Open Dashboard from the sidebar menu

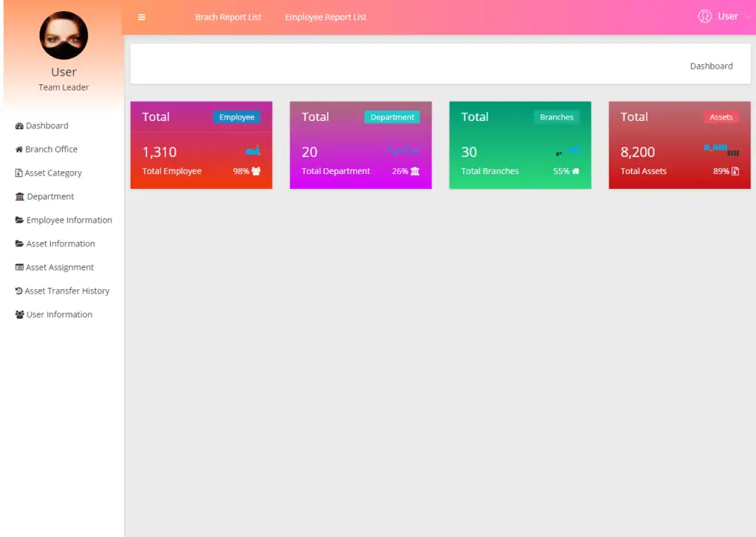click(47, 125)
